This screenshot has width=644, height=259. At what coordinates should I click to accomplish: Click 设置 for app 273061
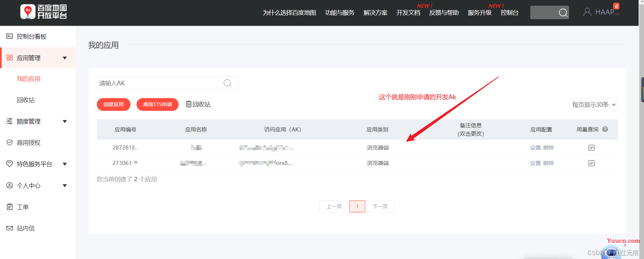point(535,163)
